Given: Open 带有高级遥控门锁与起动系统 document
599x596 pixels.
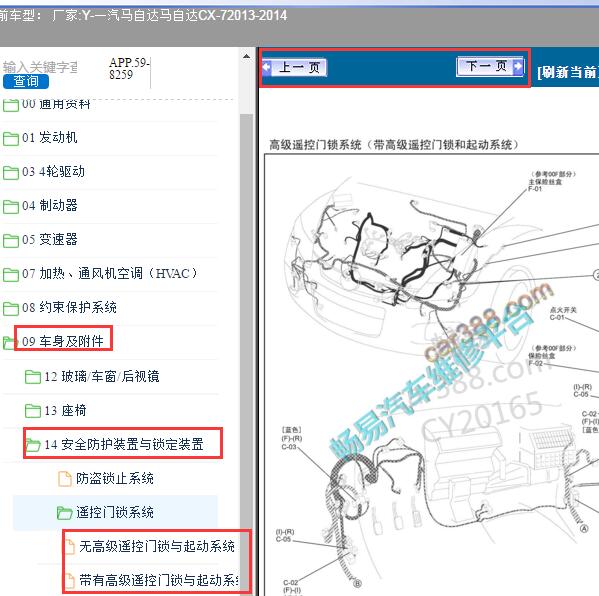Looking at the screenshot, I should 159,580.
